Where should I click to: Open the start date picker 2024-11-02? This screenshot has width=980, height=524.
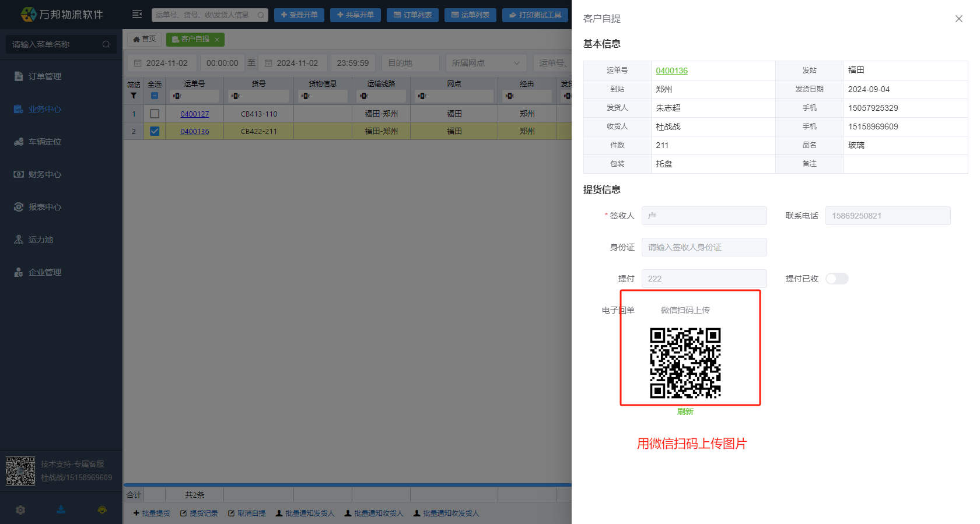[162, 63]
